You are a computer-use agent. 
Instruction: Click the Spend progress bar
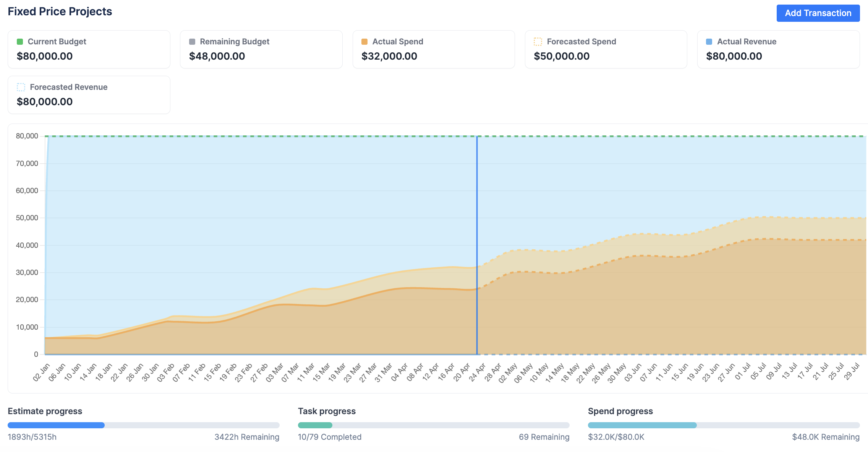[723, 425]
